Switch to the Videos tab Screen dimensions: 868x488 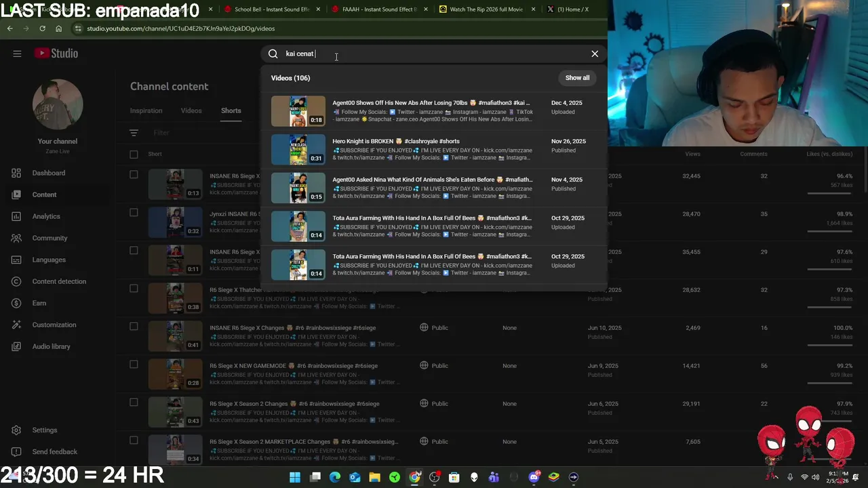pos(191,110)
